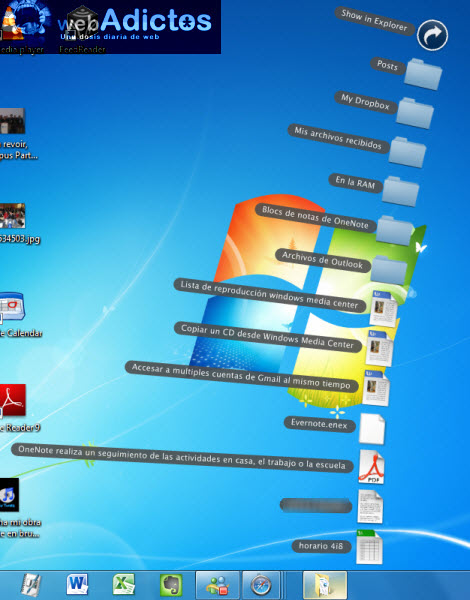The width and height of the screenshot is (470, 600).
Task: Click Lista de reproducción windows media center label
Action: click(269, 295)
